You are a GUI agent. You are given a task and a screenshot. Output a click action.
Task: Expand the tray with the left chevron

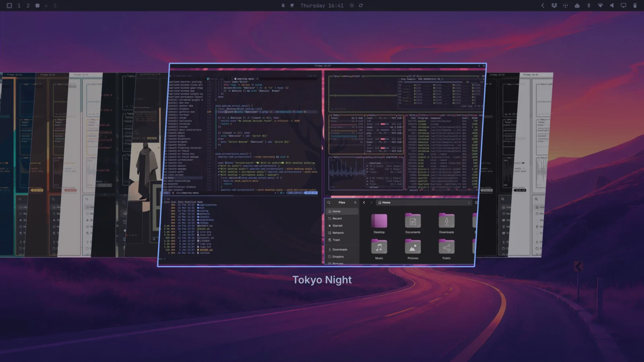pyautogui.click(x=543, y=6)
